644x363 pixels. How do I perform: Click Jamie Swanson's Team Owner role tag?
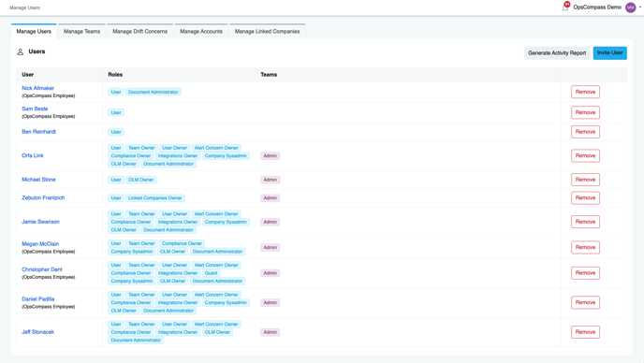tap(141, 214)
